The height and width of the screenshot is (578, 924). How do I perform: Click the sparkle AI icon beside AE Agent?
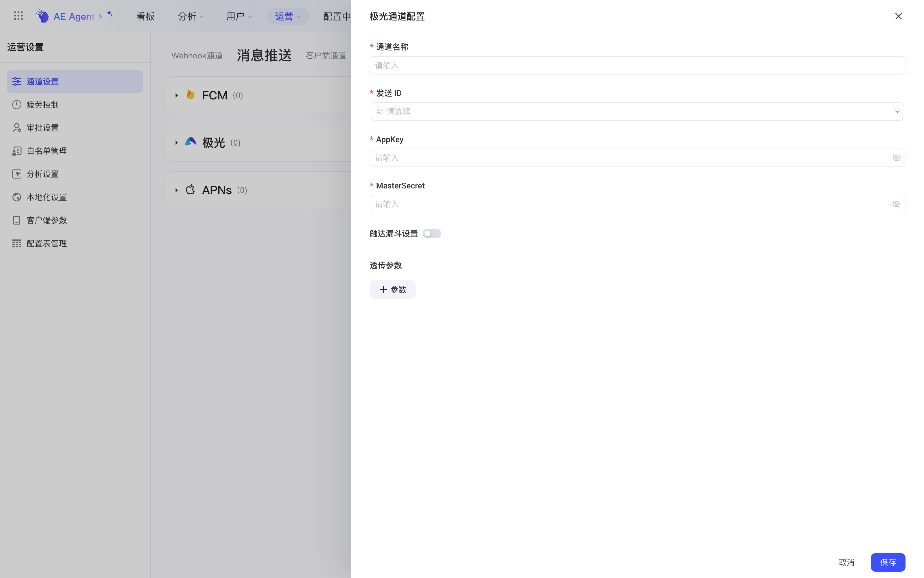coord(110,14)
